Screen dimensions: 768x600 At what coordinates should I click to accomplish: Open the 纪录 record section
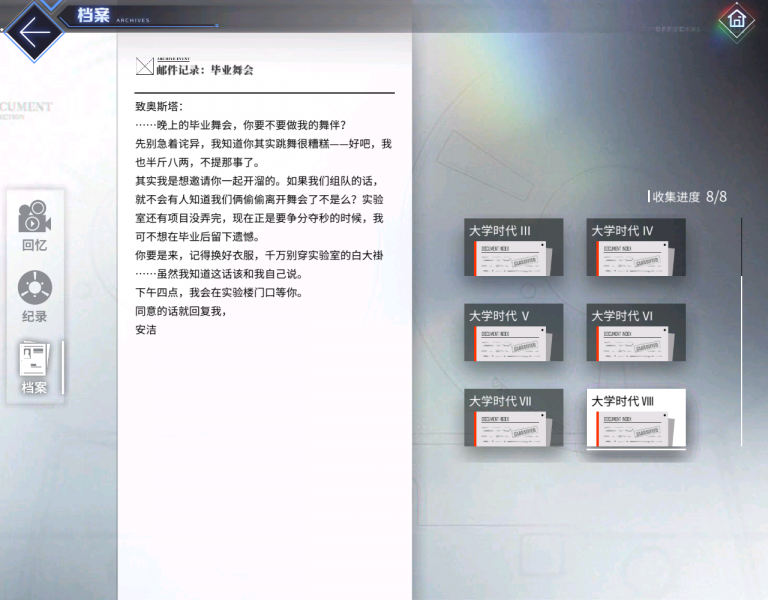[x=34, y=296]
